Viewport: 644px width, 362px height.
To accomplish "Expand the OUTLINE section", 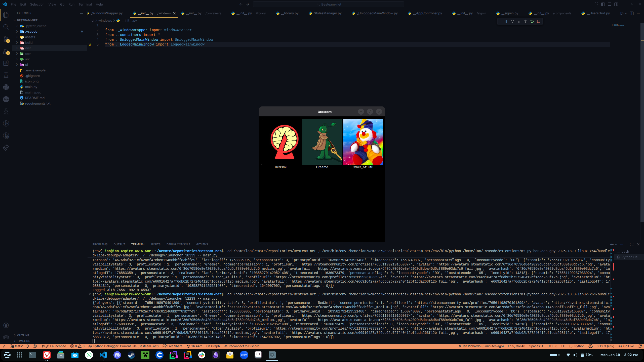I will [x=23, y=335].
